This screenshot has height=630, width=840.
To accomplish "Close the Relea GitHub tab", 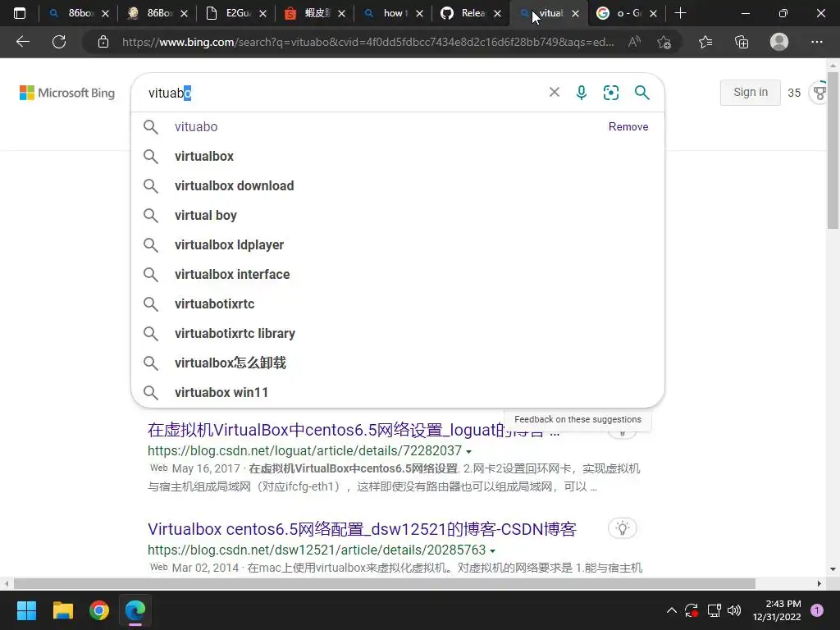I will pos(498,13).
